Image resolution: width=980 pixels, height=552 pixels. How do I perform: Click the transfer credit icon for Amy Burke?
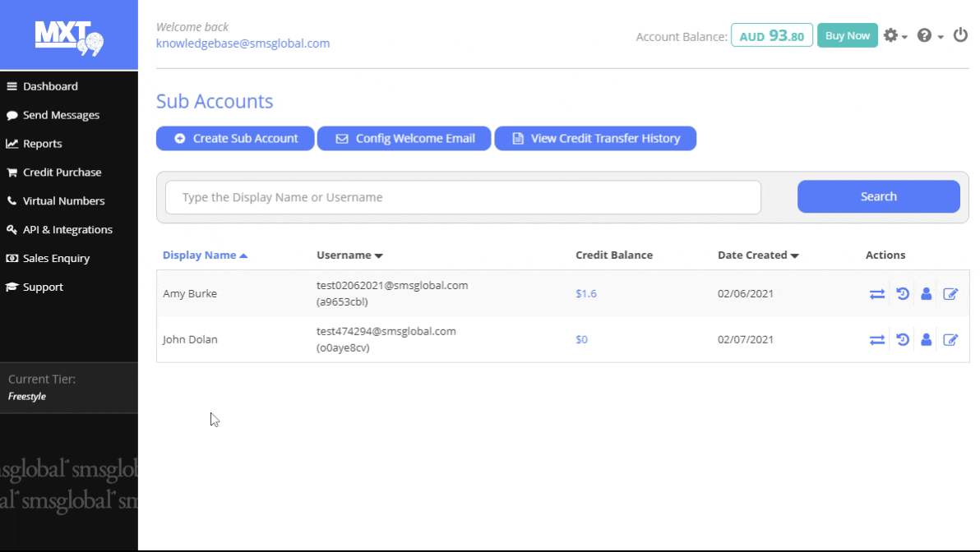click(877, 294)
